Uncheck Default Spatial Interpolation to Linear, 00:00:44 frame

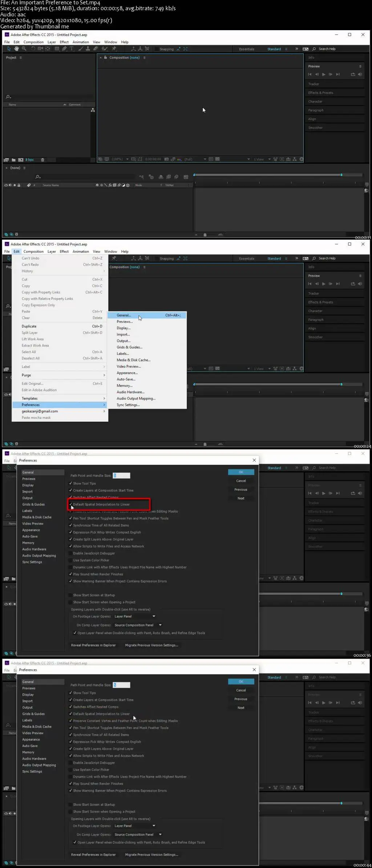click(x=70, y=713)
